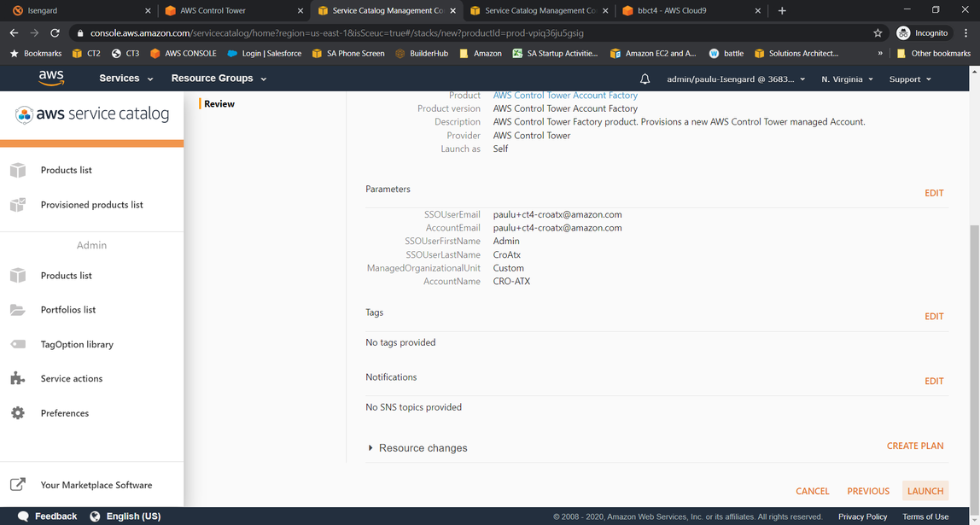Edit the Parameters section
This screenshot has height=525, width=980.
[934, 193]
